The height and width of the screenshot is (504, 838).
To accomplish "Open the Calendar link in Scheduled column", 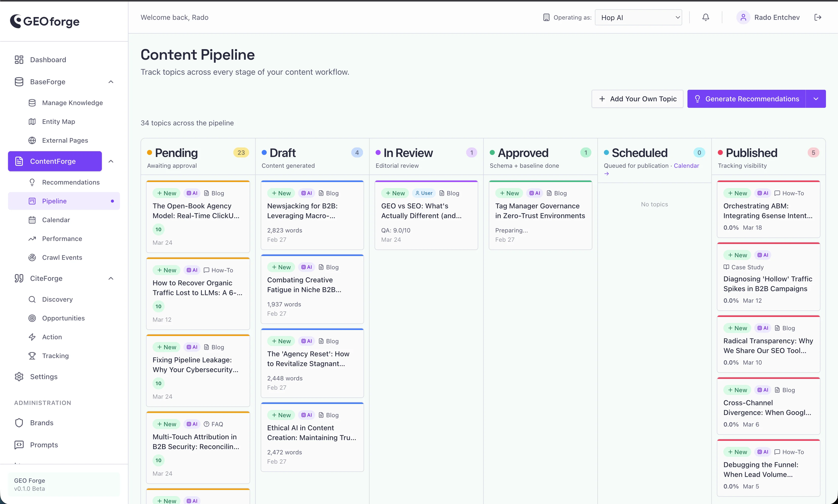I will point(687,166).
